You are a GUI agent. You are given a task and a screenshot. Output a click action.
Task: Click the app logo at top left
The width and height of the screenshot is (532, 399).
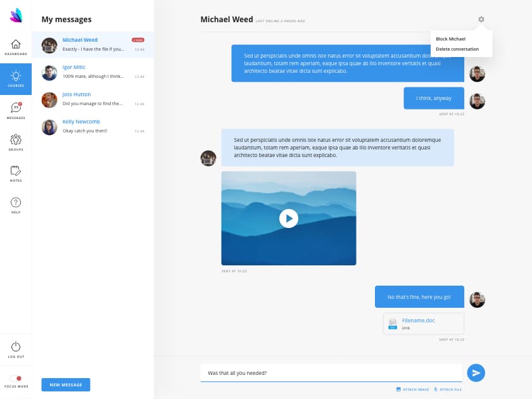pyautogui.click(x=16, y=15)
